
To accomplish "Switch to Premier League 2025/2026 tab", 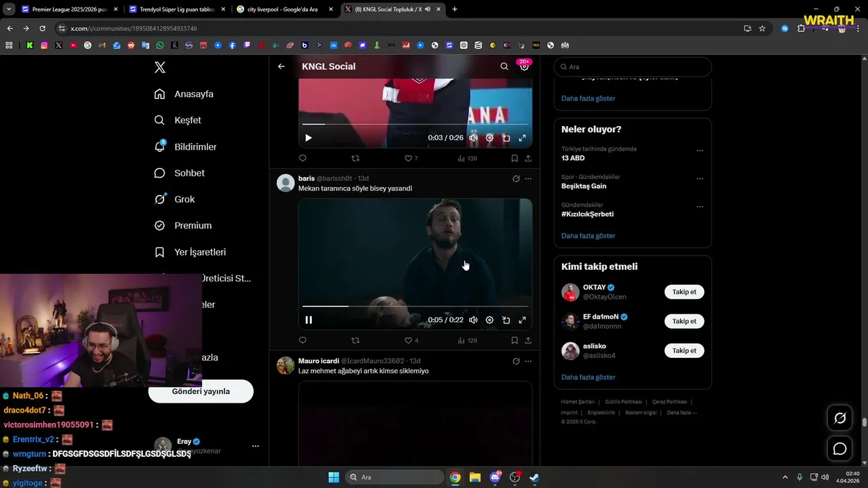I will click(x=70, y=9).
